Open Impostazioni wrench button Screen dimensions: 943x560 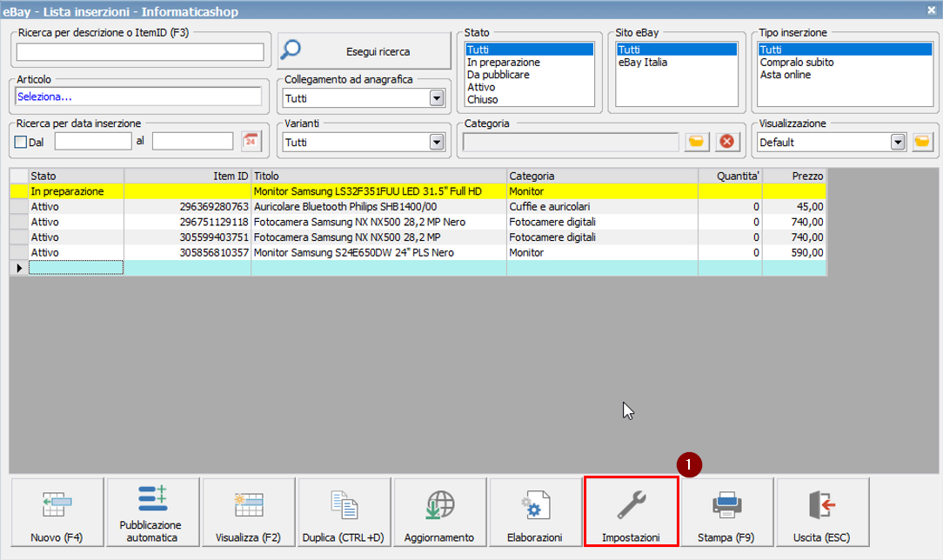coord(631,512)
